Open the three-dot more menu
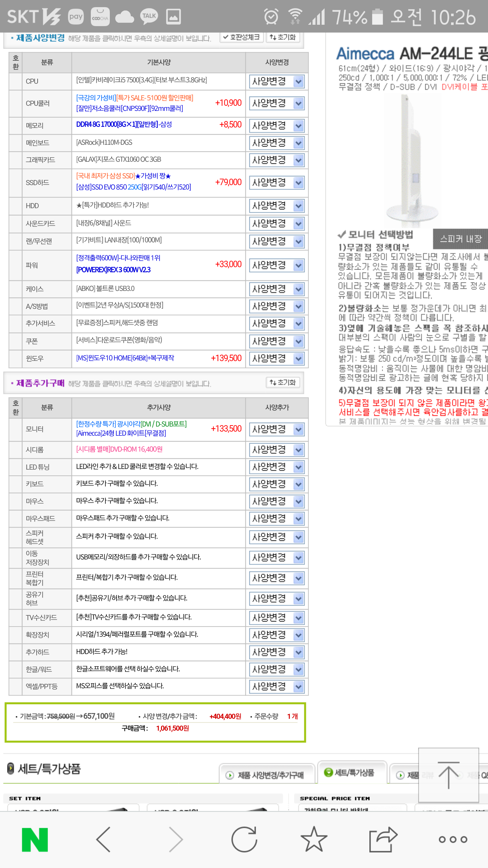 (453, 840)
